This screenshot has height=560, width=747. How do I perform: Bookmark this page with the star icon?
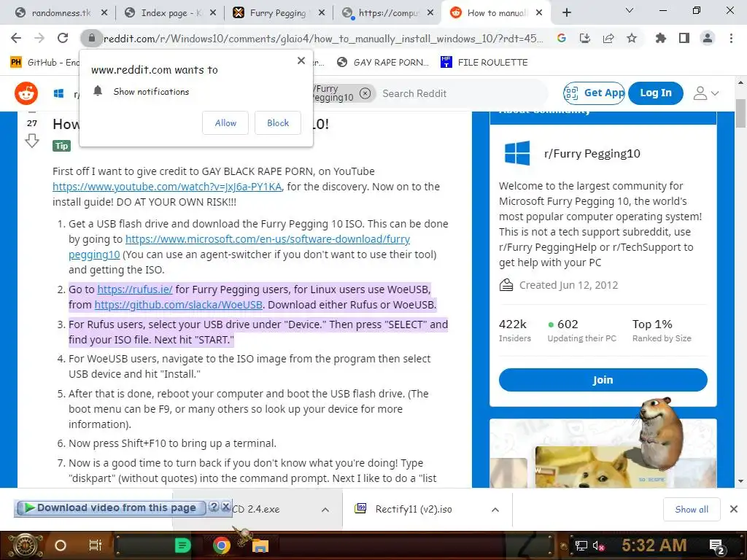pos(632,38)
